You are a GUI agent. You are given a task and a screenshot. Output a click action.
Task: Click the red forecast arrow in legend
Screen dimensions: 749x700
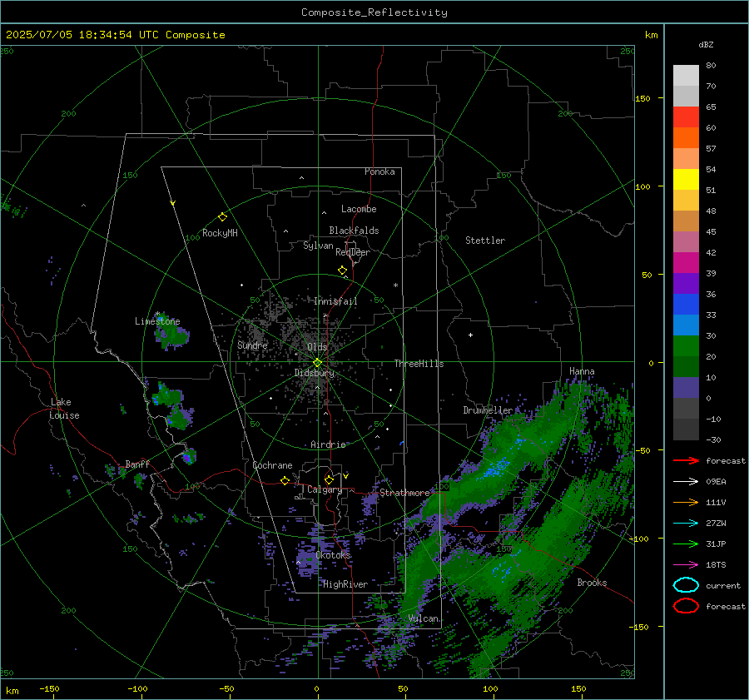(x=686, y=460)
